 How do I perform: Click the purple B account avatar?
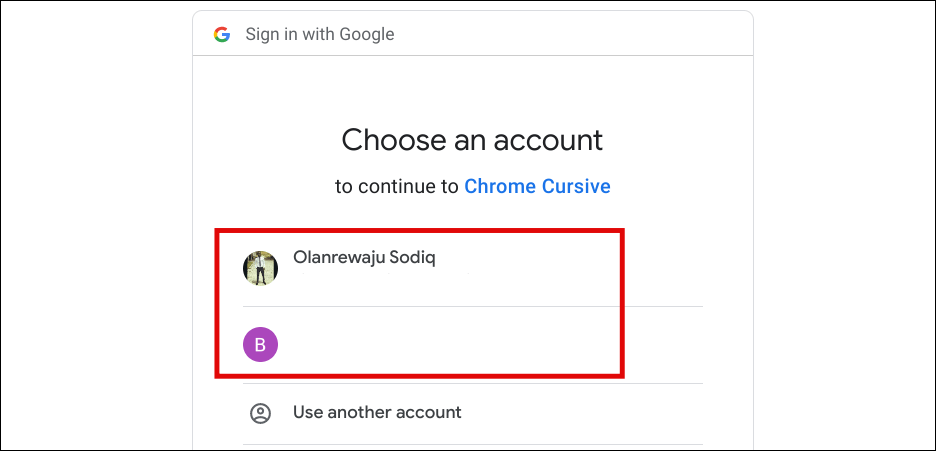click(260, 345)
